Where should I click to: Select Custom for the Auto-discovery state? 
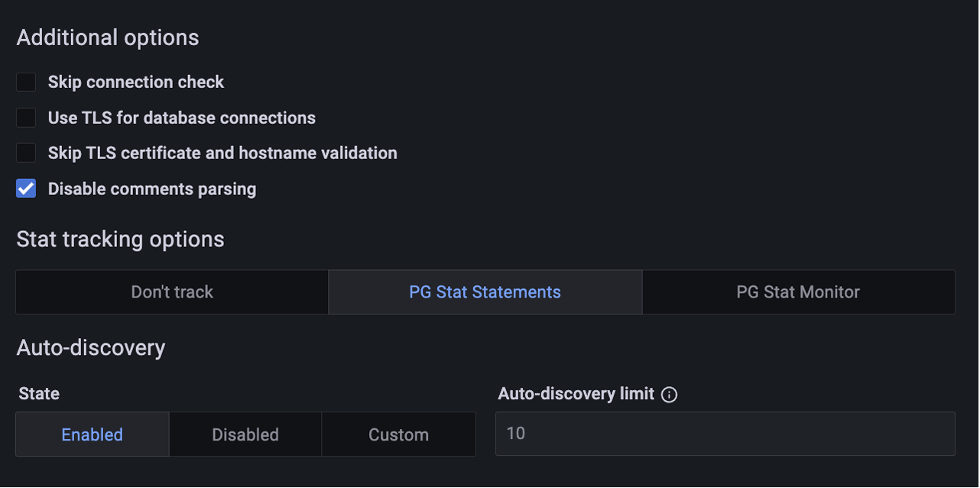point(398,434)
